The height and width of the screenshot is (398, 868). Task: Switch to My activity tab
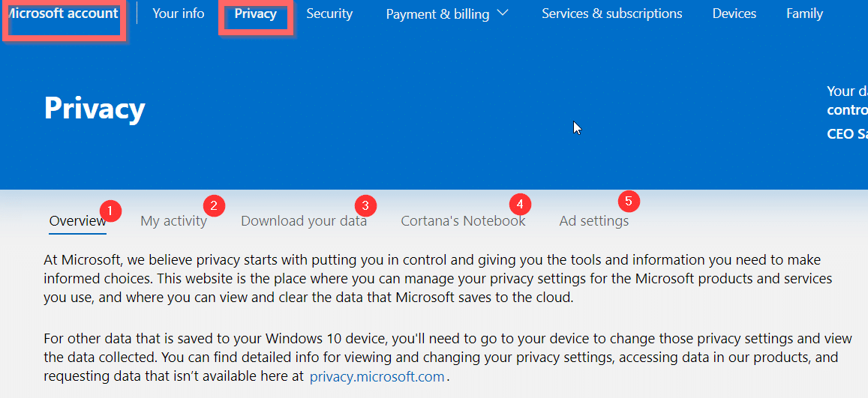tap(174, 221)
